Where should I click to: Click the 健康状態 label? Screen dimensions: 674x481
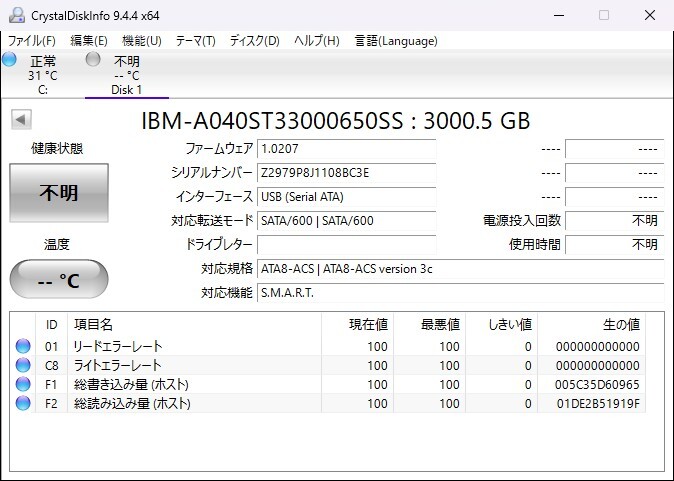click(57, 149)
